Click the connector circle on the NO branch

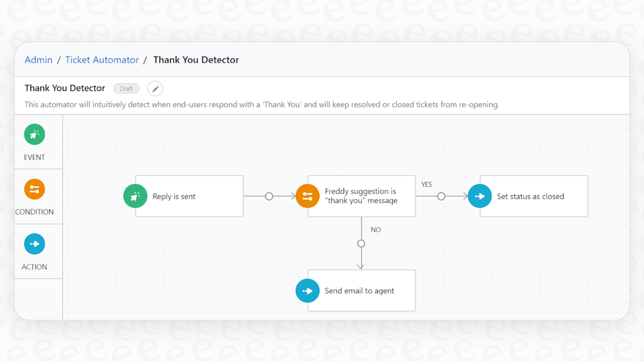pos(361,243)
